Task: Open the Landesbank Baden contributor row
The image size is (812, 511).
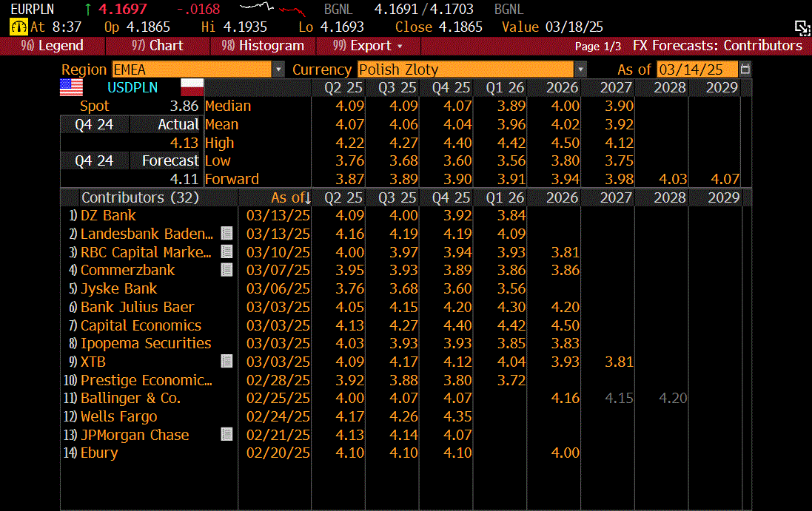Action: pos(147,234)
